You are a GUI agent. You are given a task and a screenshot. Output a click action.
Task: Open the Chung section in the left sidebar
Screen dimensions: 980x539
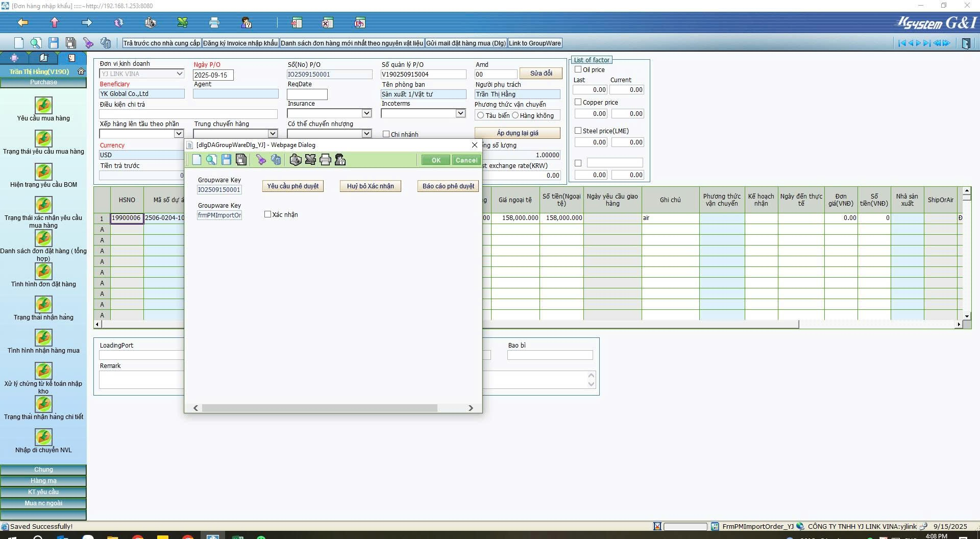click(43, 470)
